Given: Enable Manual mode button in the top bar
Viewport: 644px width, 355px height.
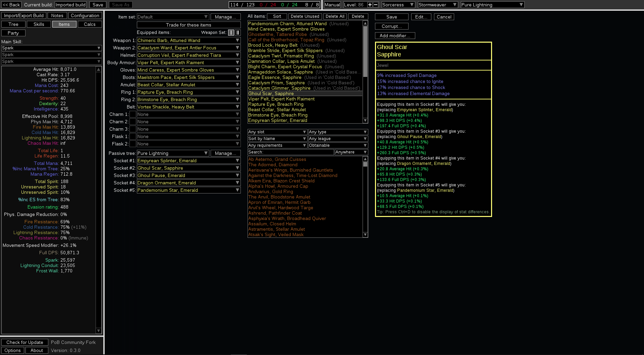Looking at the screenshot, I should point(332,4).
